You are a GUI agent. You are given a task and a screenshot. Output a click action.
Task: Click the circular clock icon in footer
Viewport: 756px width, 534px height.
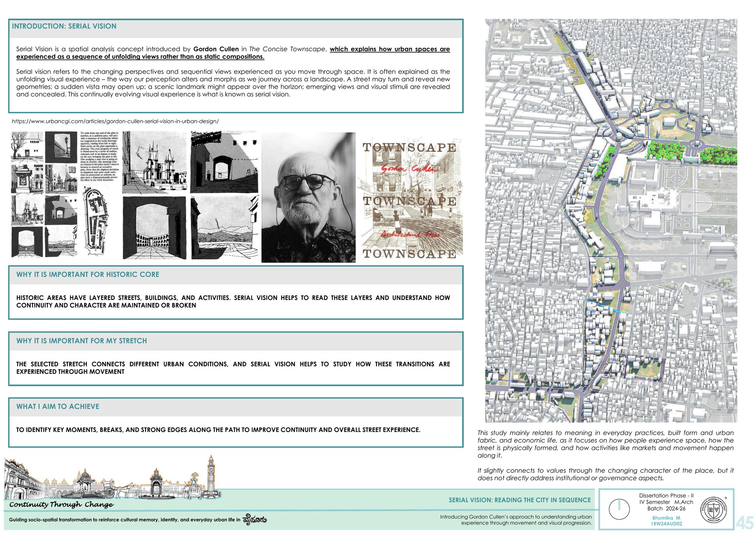pyautogui.click(x=619, y=509)
